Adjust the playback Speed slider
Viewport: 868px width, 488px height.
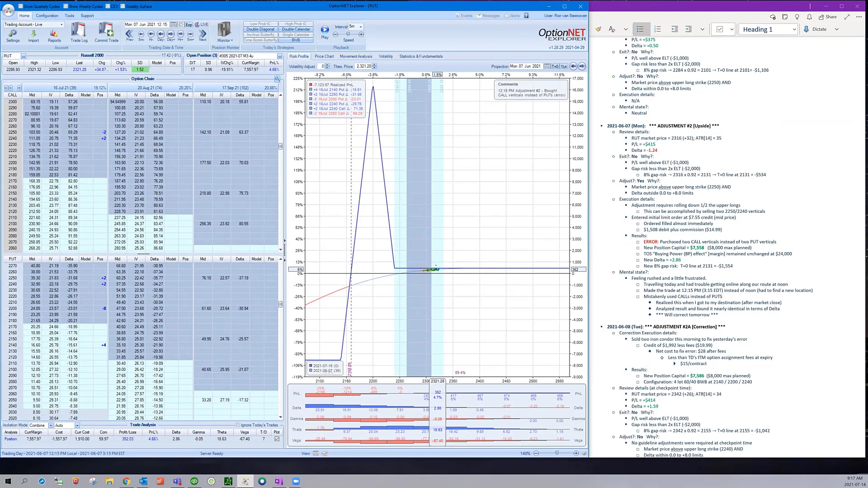click(x=348, y=34)
